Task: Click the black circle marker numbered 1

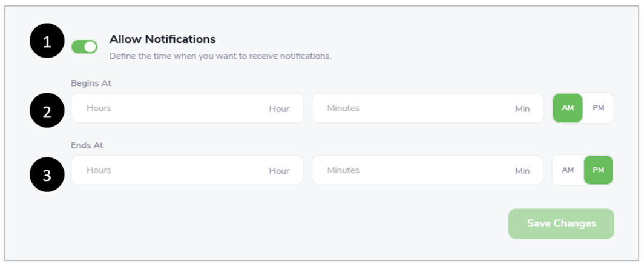Action: (47, 41)
